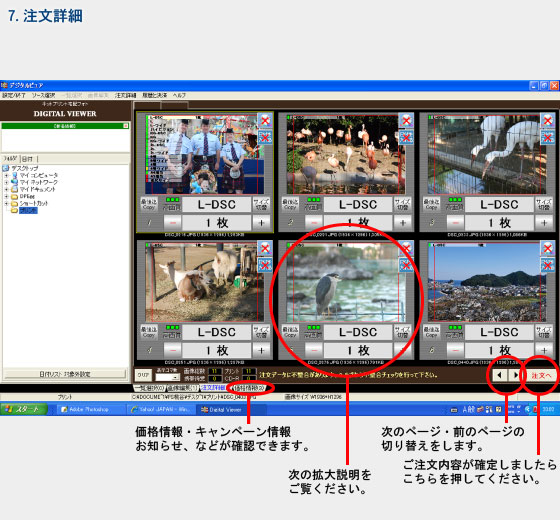
Task: Decrease print count for the heron photo
Action: click(314, 350)
